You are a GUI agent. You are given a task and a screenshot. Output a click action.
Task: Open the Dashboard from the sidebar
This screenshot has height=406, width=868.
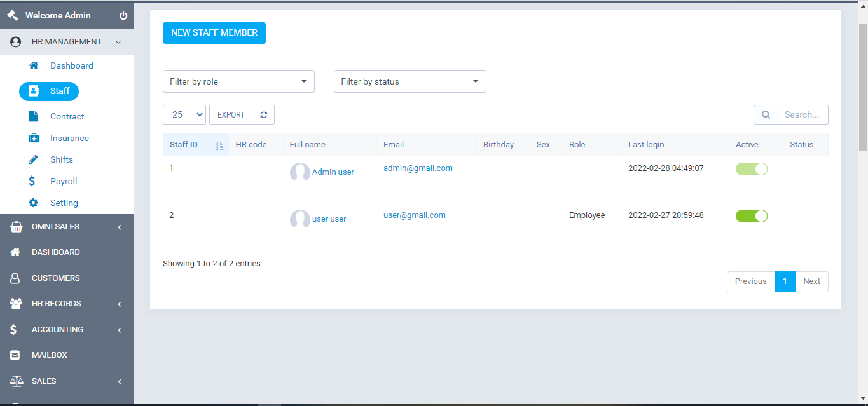pos(71,65)
